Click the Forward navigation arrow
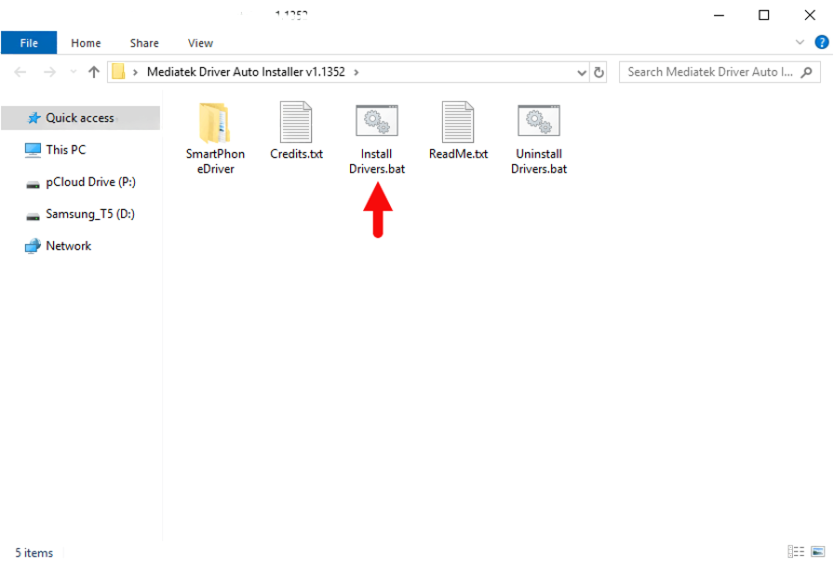Image resolution: width=834 pixels, height=565 pixels. pyautogui.click(x=49, y=72)
